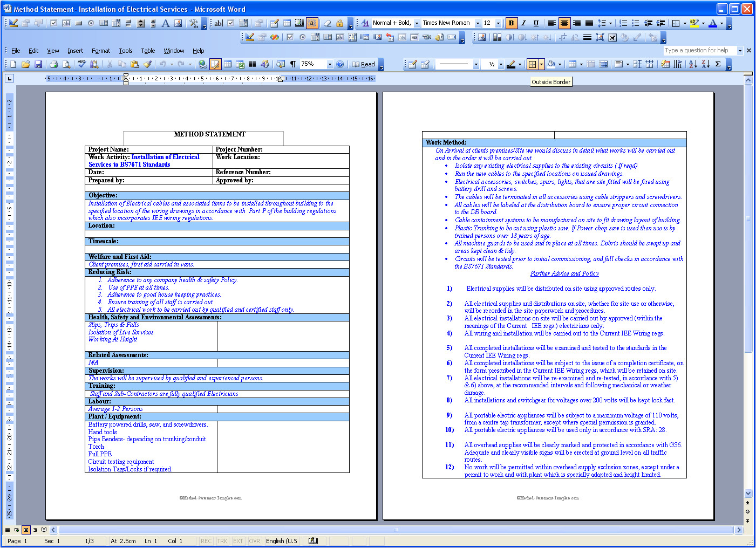
Task: Select the Draw Table pencil tool
Action: (413, 64)
